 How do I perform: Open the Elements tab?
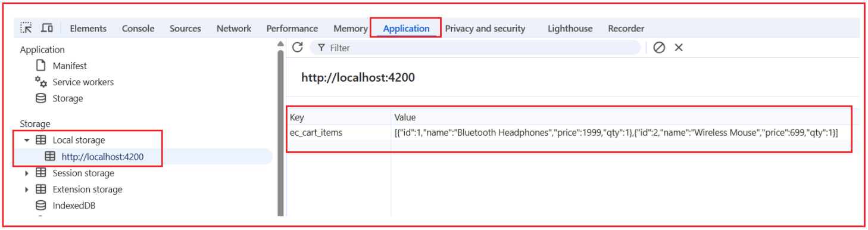[88, 28]
